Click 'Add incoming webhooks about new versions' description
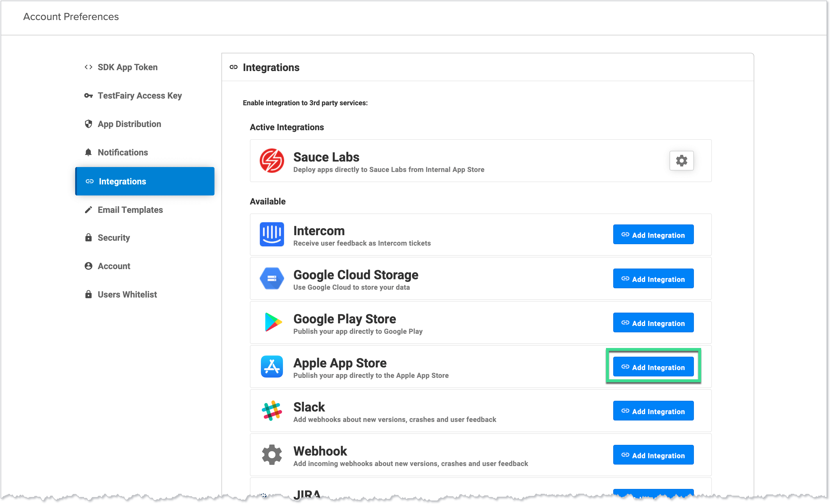 pyautogui.click(x=411, y=464)
